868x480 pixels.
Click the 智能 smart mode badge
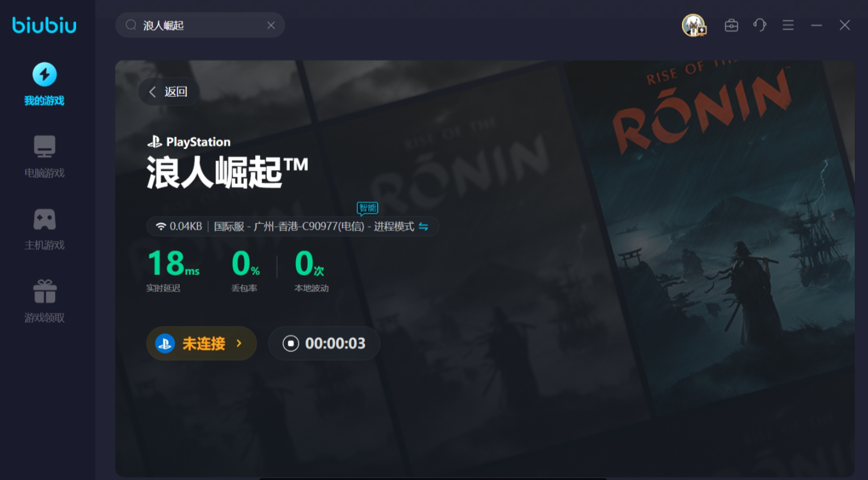tap(368, 208)
